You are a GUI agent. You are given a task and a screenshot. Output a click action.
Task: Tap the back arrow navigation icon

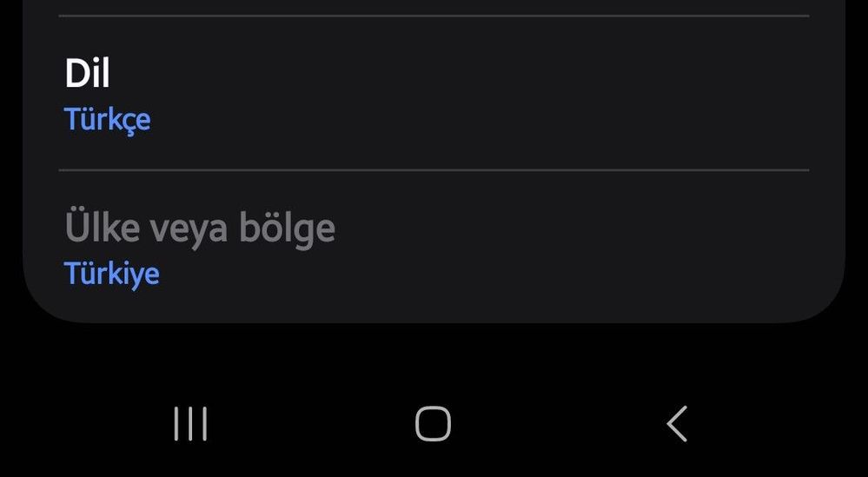click(x=677, y=424)
